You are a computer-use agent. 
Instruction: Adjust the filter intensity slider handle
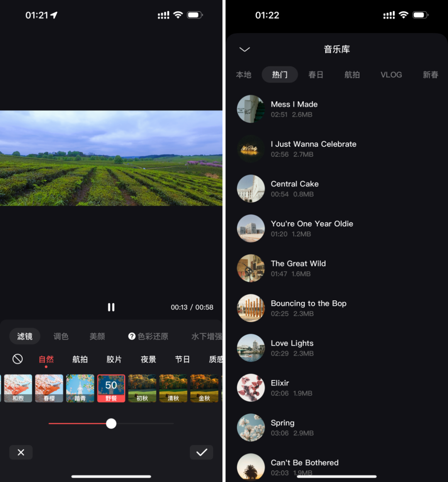click(x=111, y=424)
